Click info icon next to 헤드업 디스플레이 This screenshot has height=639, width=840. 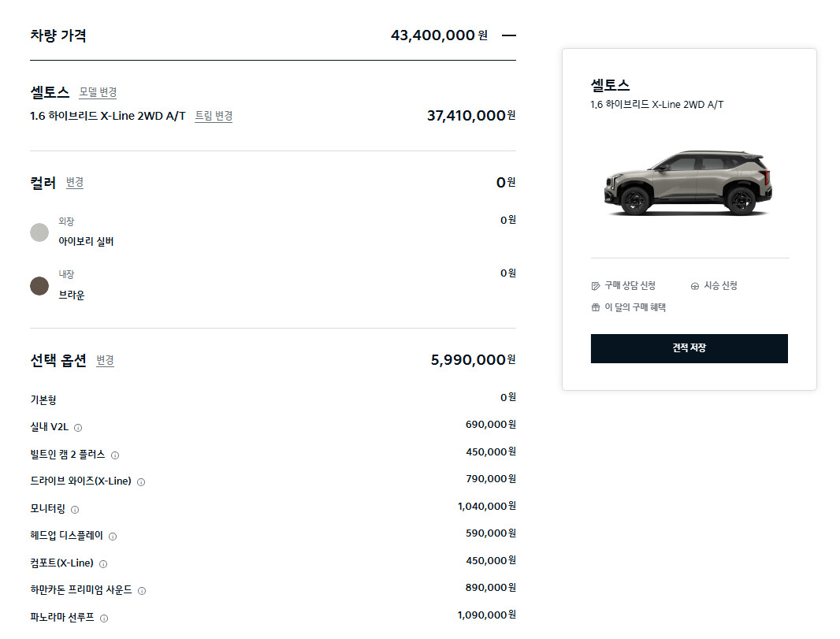(x=113, y=537)
